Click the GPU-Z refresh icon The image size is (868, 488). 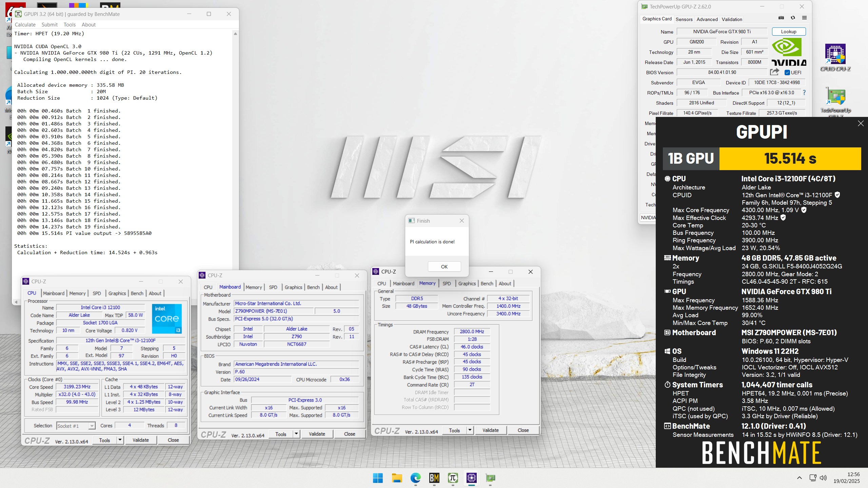tap(793, 18)
